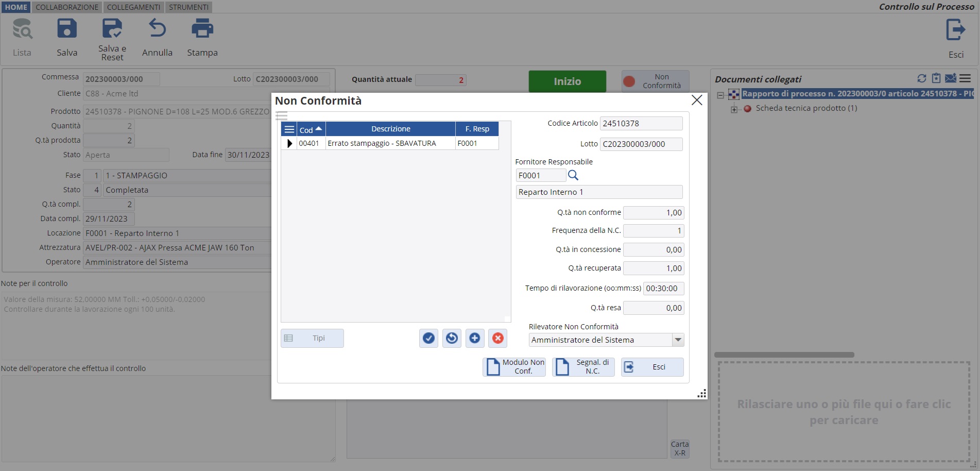Click the Q.tà non conforme field

coord(653,213)
